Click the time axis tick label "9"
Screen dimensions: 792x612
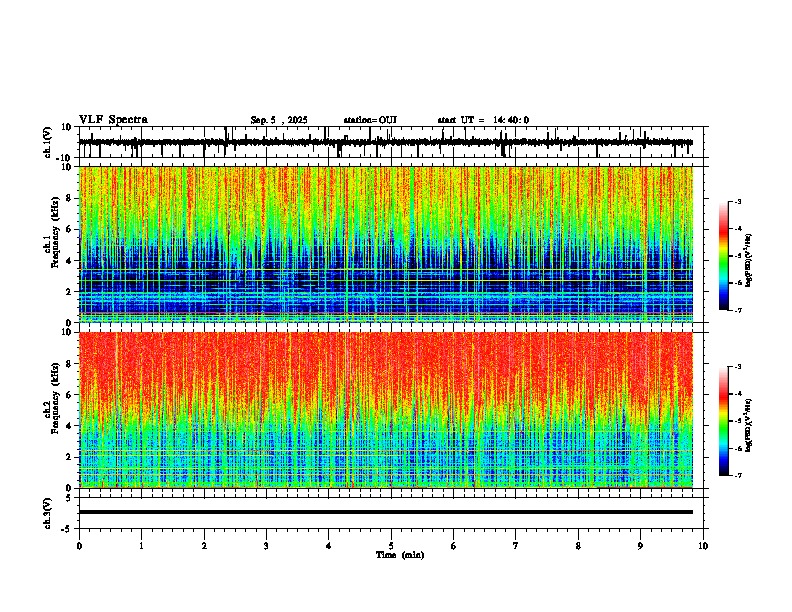(640, 546)
